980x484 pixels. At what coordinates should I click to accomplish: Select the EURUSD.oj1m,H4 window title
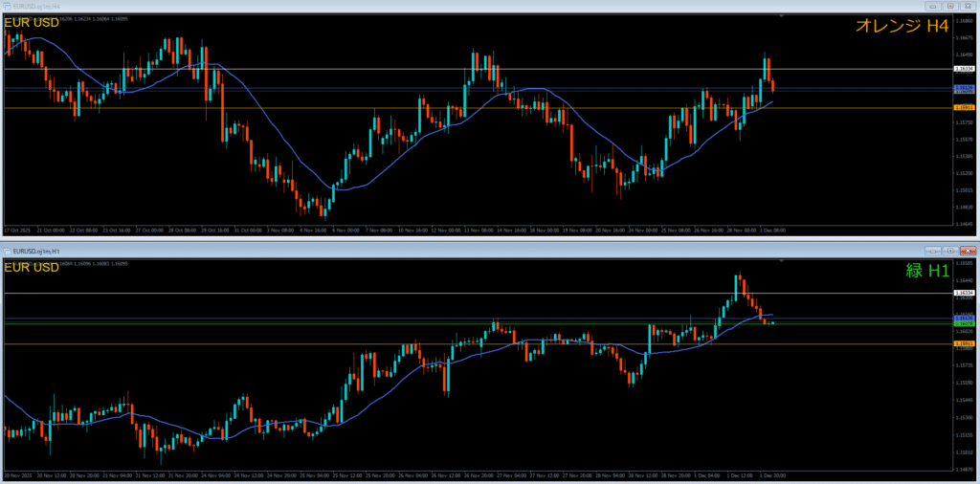tap(34, 6)
